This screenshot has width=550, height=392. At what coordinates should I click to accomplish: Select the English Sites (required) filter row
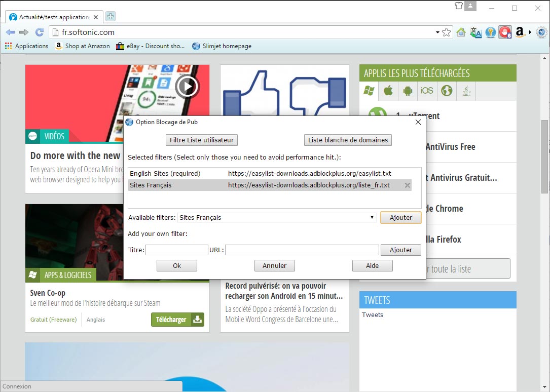[x=270, y=173]
